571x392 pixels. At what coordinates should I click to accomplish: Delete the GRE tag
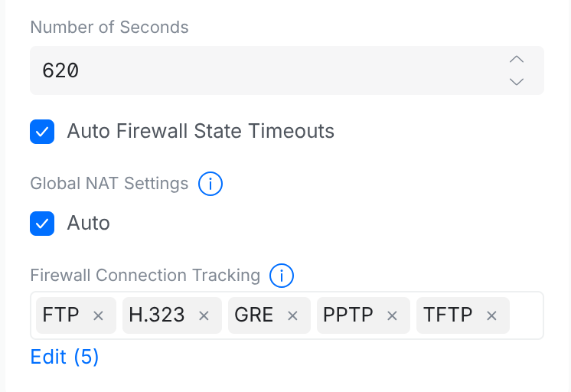292,315
